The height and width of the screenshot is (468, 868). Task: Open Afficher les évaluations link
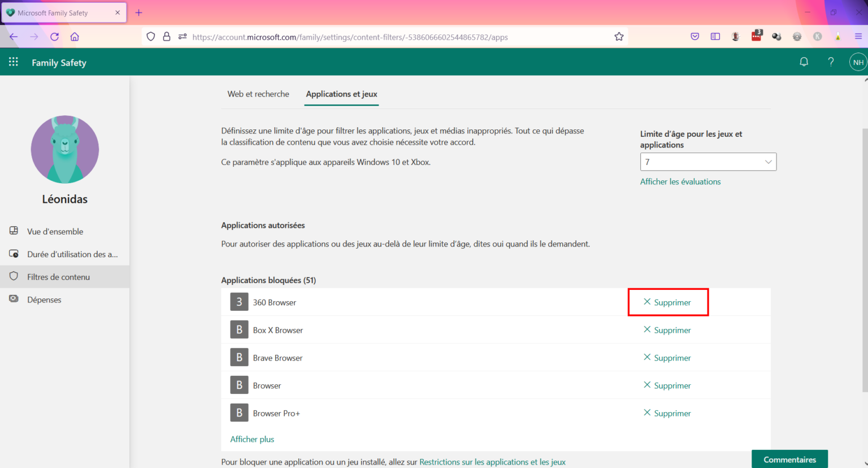680,181
